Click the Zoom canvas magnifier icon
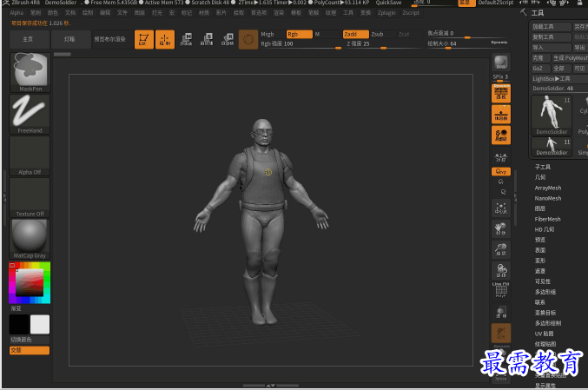This screenshot has height=390, width=588. tap(501, 249)
